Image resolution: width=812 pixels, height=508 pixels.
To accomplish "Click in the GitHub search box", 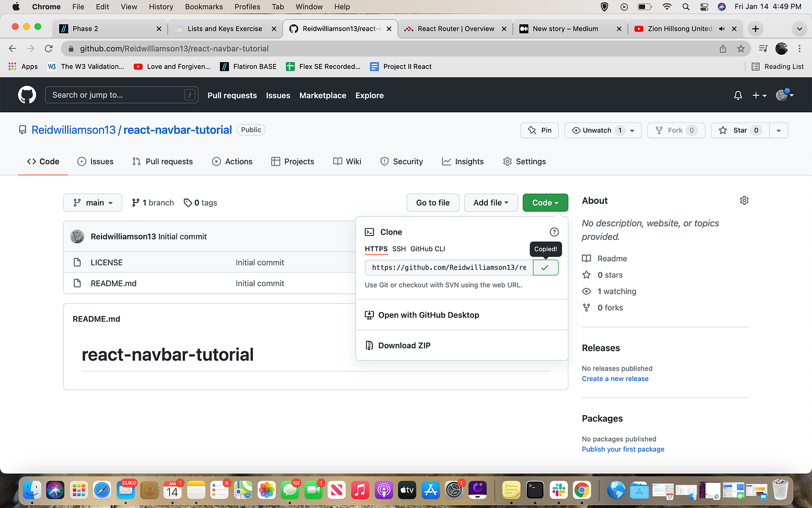I will (122, 95).
